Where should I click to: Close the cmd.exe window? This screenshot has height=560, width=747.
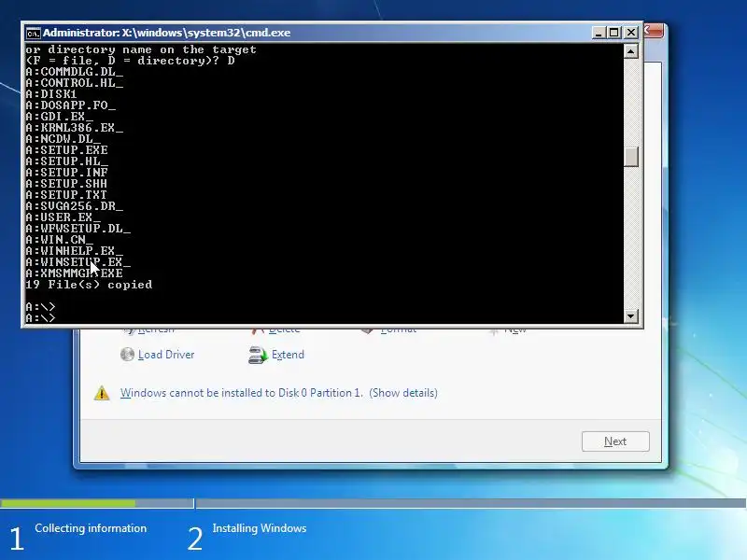(x=631, y=33)
